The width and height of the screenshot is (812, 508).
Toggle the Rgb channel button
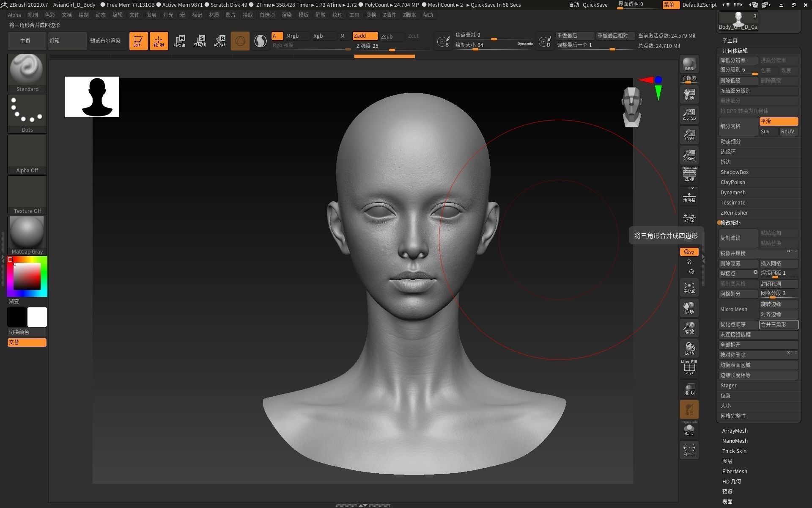pos(324,36)
